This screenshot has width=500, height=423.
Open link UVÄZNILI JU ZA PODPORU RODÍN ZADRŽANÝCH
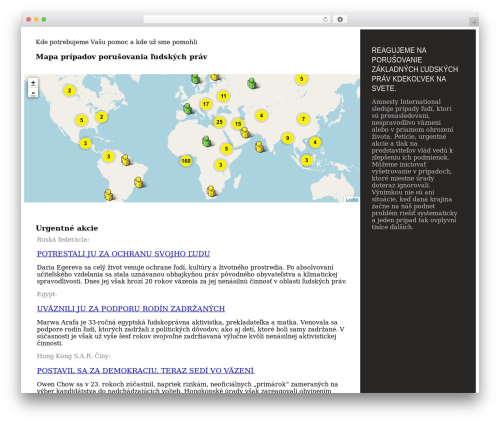(131, 309)
